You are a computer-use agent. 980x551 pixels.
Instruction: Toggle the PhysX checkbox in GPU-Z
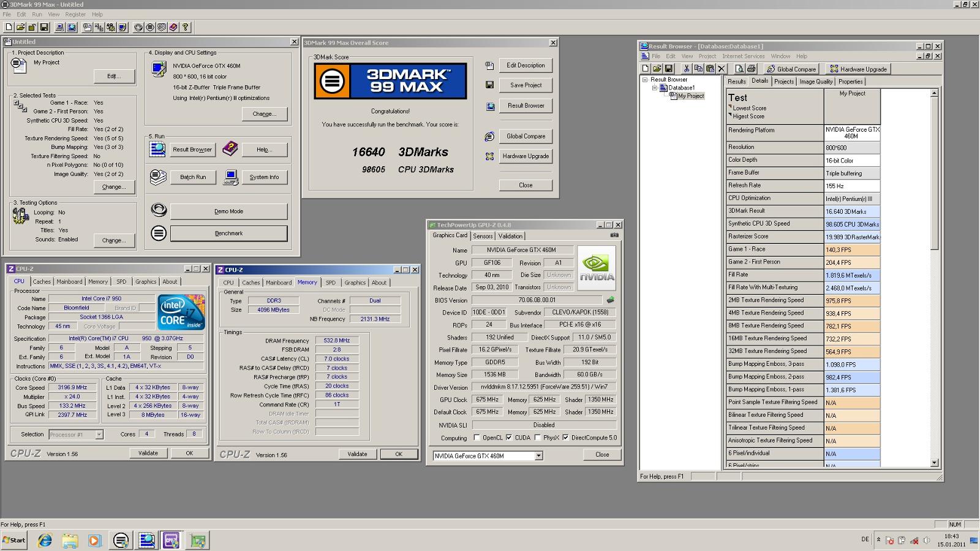[537, 438]
